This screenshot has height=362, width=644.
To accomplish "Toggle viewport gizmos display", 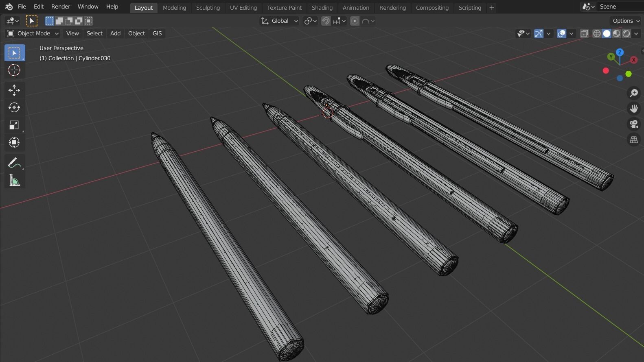I will click(x=539, y=33).
